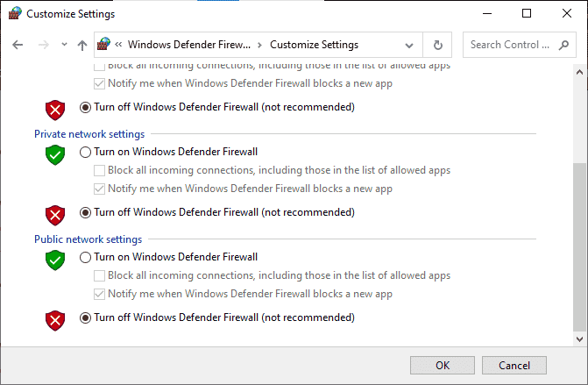Click the firewall icon in address bar

click(x=104, y=45)
